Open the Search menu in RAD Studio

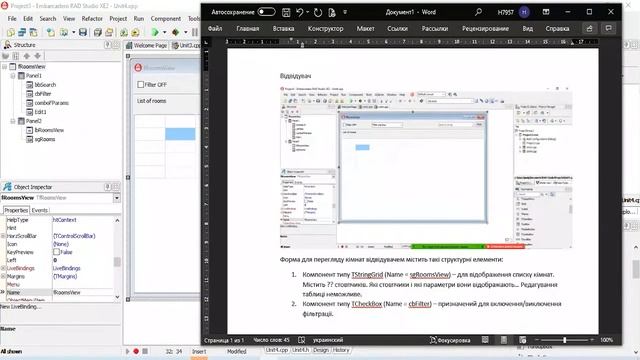pos(48,19)
